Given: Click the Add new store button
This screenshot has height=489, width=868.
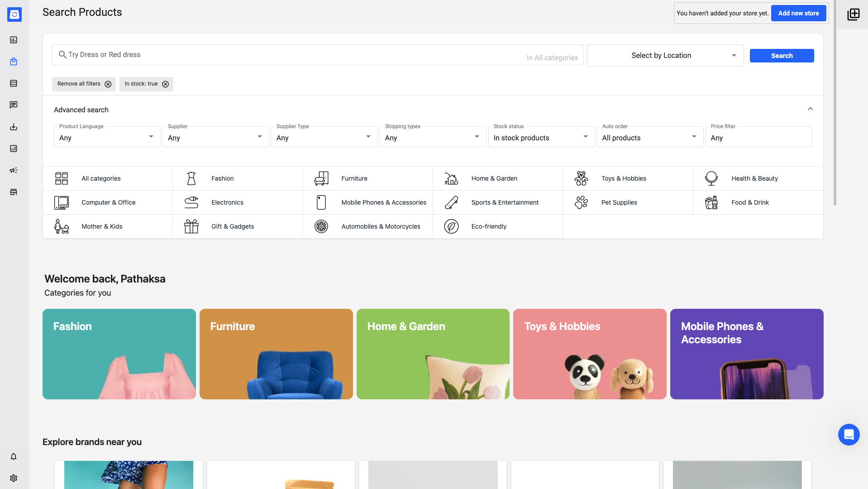Looking at the screenshot, I should (798, 13).
